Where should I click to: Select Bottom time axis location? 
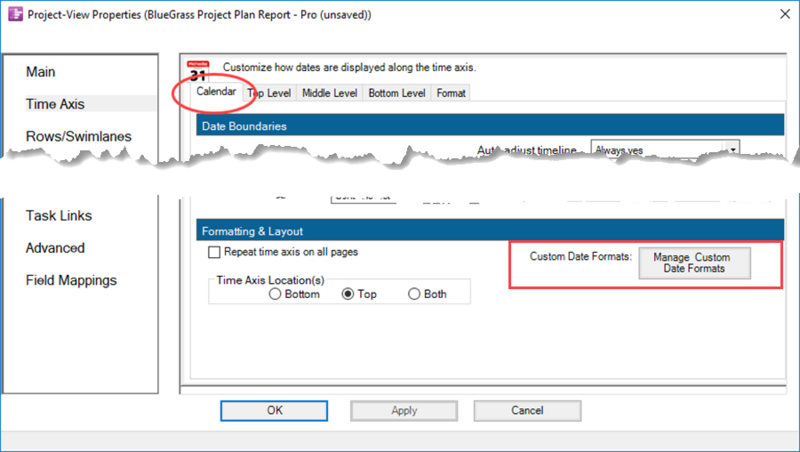275,294
